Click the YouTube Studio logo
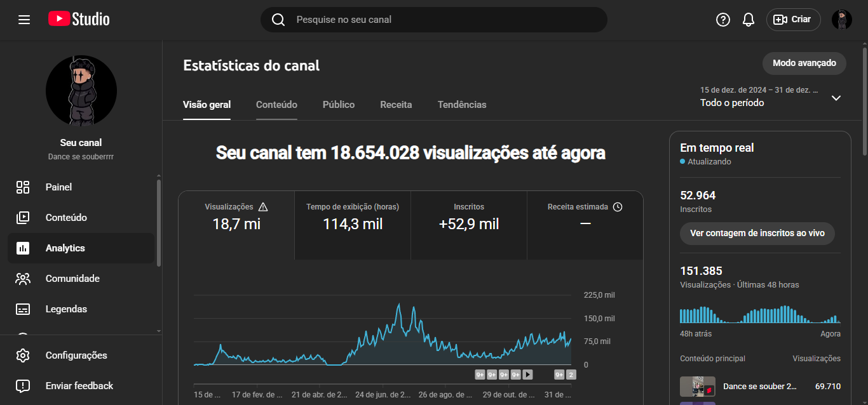 79,19
